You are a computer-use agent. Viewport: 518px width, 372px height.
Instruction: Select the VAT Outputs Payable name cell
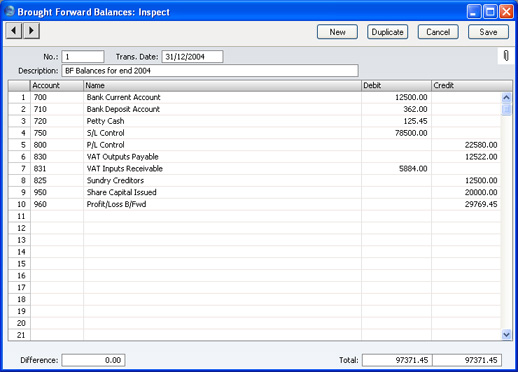(x=222, y=157)
